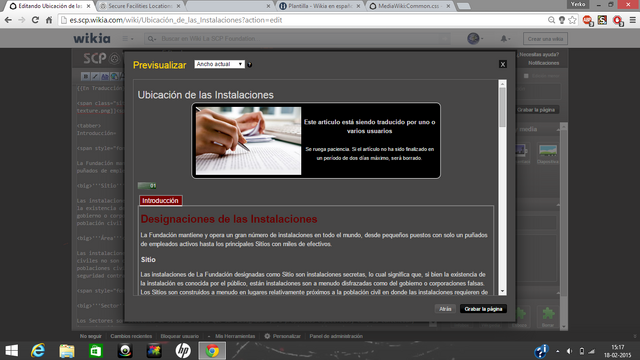
Task: Click the Bold icon in editor toolbar
Action: tap(85, 76)
